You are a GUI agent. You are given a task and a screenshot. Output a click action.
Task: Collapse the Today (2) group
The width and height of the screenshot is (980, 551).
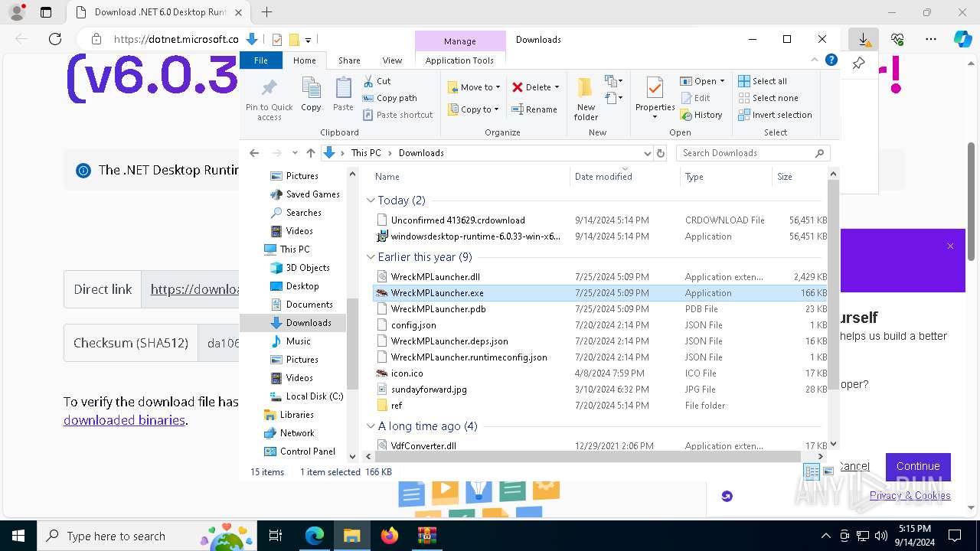coord(371,201)
